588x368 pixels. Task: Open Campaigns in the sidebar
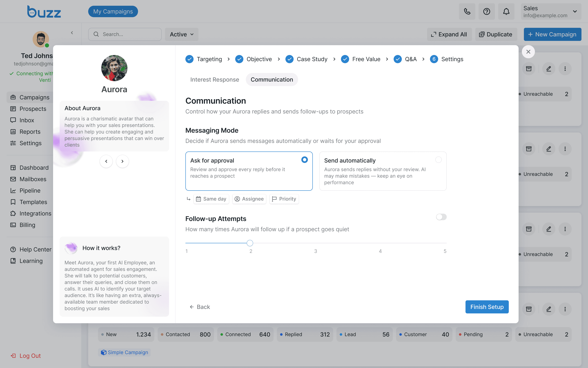[x=30, y=97]
